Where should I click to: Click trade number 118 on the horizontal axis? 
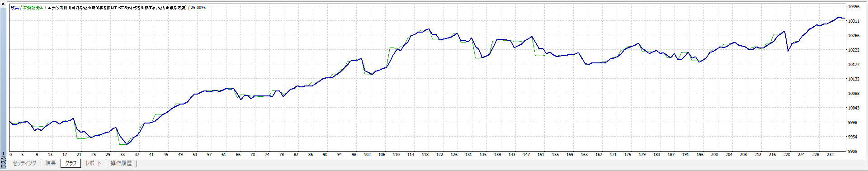click(425, 155)
